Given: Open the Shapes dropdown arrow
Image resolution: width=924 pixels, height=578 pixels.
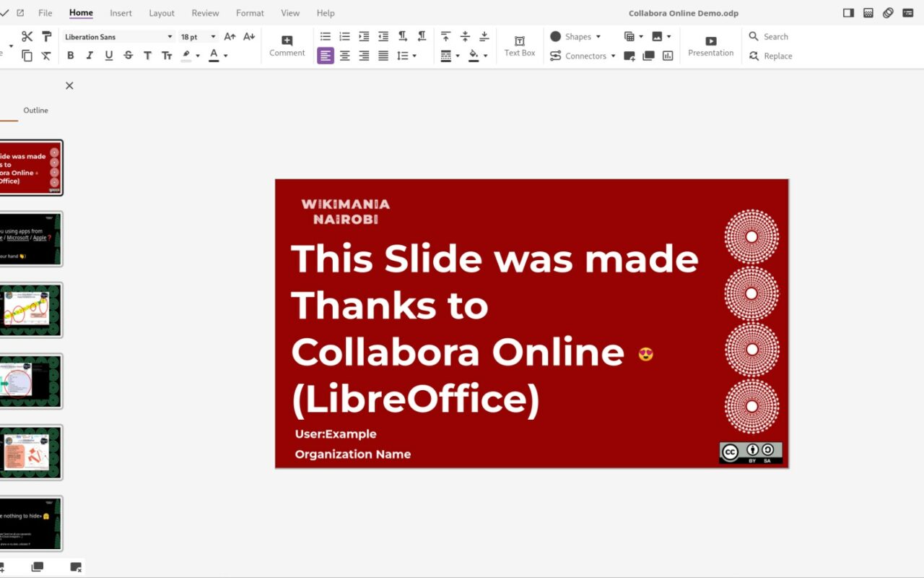Looking at the screenshot, I should point(598,37).
